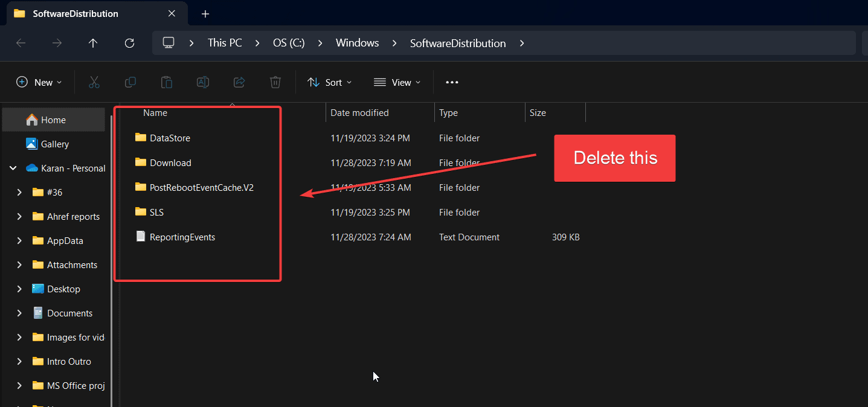Click the monitor icon in address bar

click(x=169, y=43)
